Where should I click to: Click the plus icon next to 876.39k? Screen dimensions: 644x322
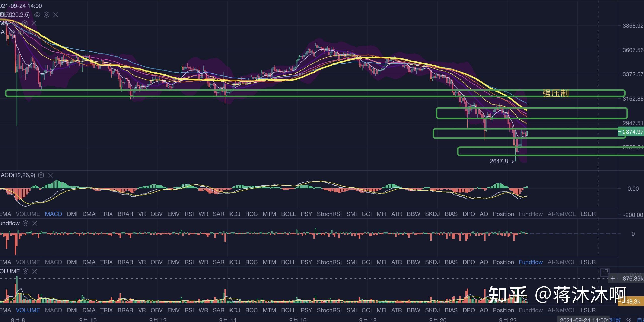click(x=613, y=278)
